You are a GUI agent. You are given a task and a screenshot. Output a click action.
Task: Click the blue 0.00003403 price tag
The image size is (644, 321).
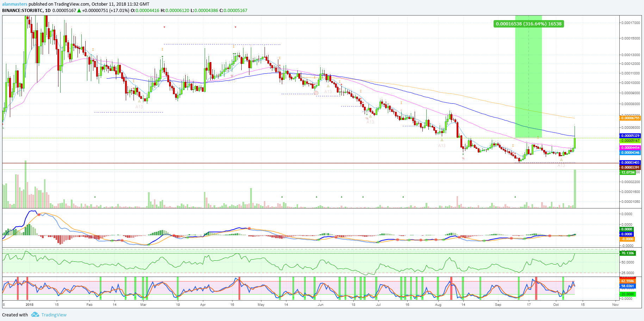click(630, 162)
